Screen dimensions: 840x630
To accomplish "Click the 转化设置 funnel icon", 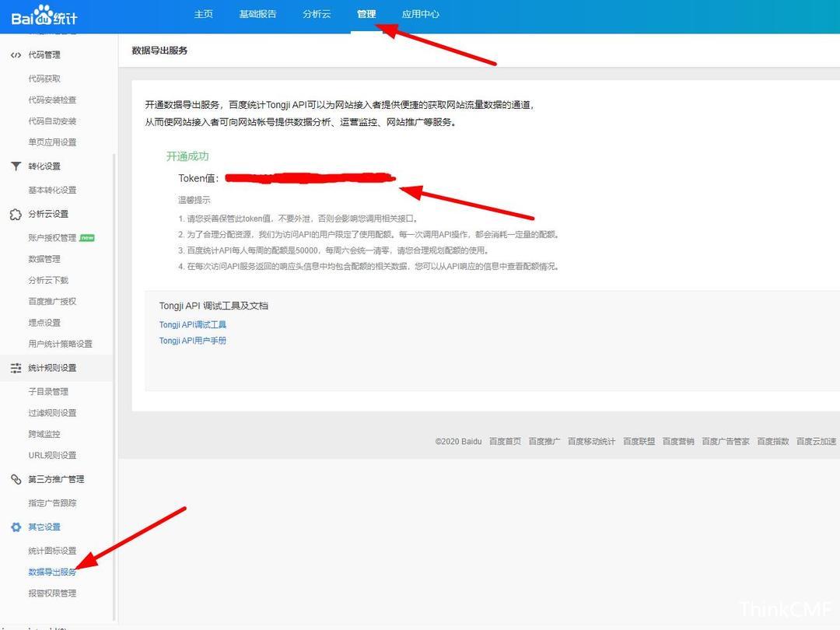I will (x=16, y=166).
